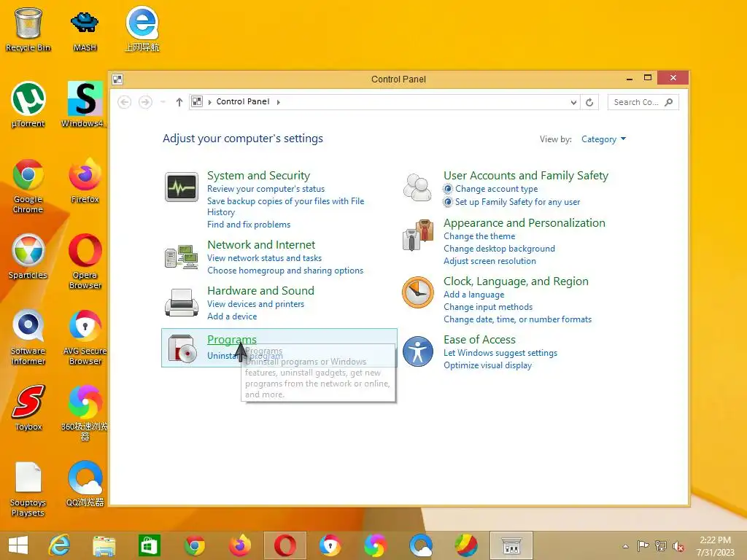Click the Programs disc box icon

(182, 349)
